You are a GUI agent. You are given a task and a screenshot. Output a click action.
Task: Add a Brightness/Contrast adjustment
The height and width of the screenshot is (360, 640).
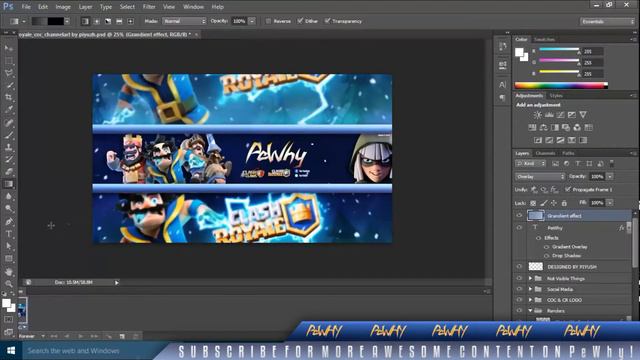point(538,115)
